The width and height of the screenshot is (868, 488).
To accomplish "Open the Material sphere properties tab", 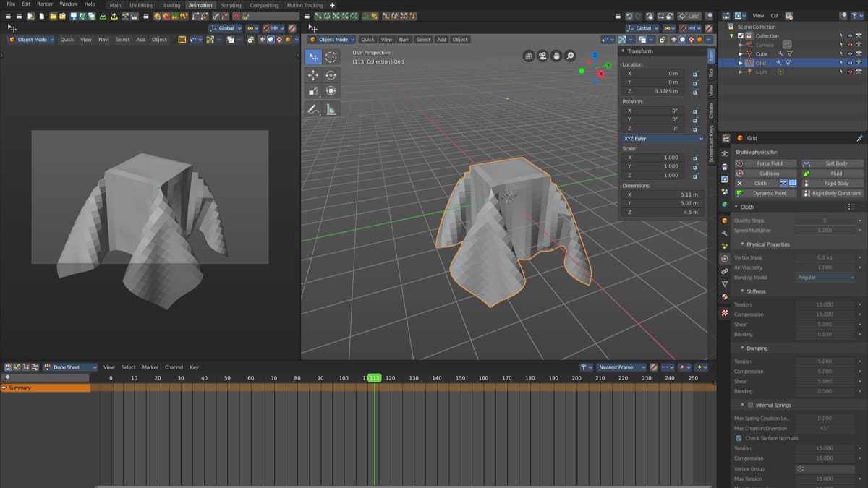I will [x=724, y=296].
